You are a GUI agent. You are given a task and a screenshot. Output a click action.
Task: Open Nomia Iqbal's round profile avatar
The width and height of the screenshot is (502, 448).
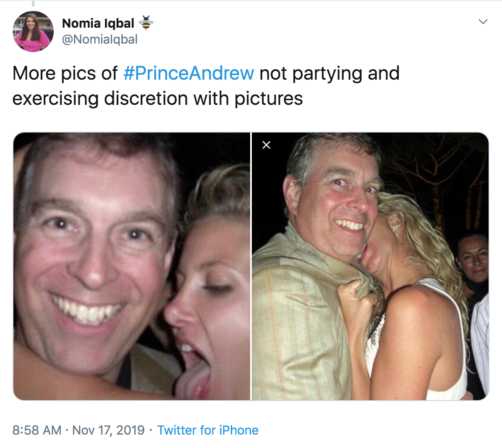tap(33, 32)
